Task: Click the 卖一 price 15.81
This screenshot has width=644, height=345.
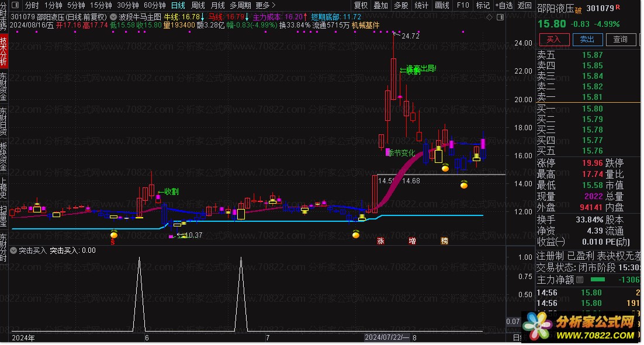Action: [592, 97]
